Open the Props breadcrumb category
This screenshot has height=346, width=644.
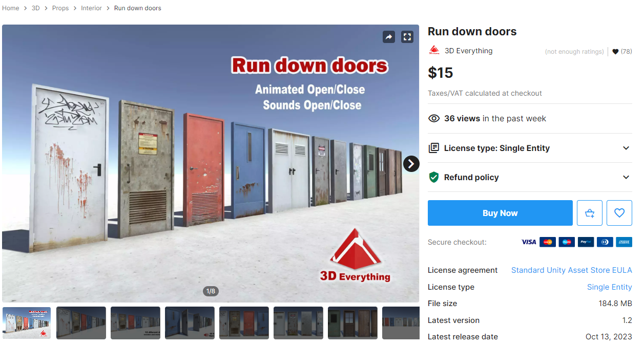tap(60, 8)
